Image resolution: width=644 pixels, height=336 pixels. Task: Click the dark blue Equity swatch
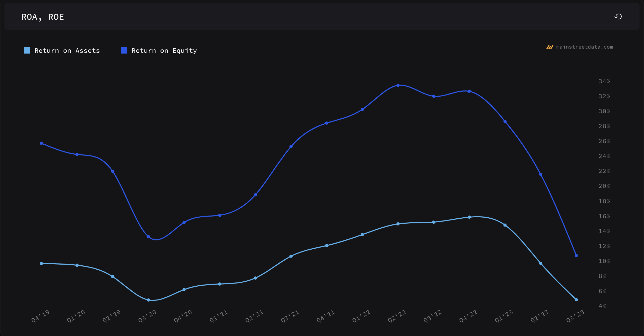(x=124, y=50)
